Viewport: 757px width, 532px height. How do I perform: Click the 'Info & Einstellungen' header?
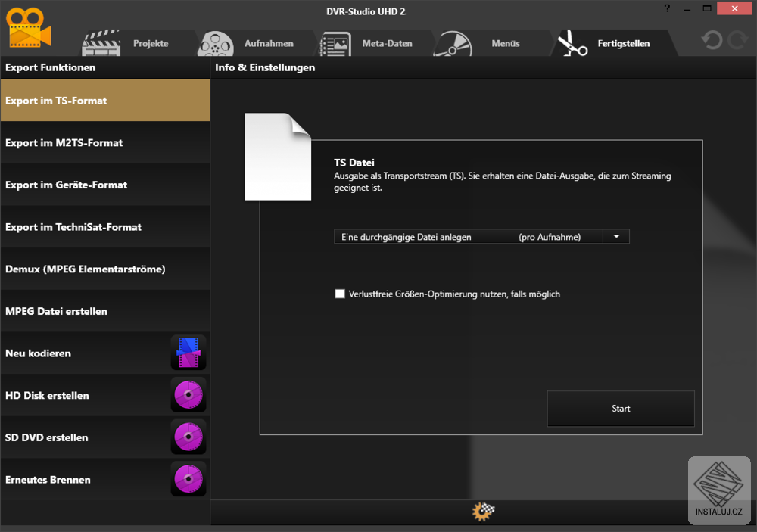265,67
